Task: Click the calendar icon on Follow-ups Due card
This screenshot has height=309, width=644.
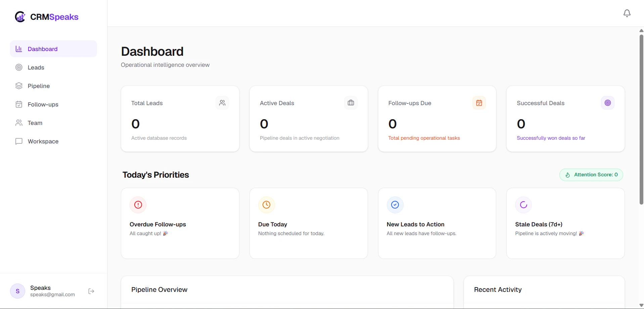Action: click(479, 103)
